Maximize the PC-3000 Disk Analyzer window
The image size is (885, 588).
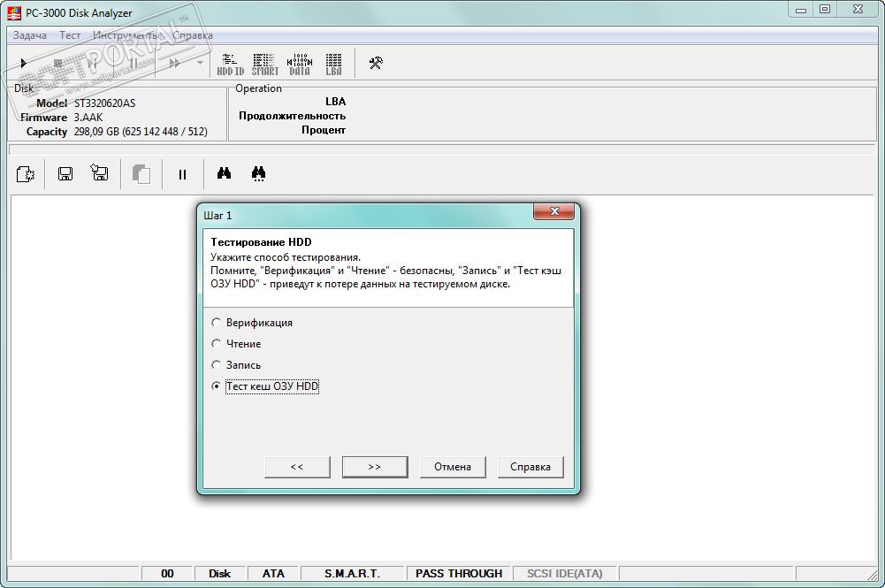coord(825,10)
